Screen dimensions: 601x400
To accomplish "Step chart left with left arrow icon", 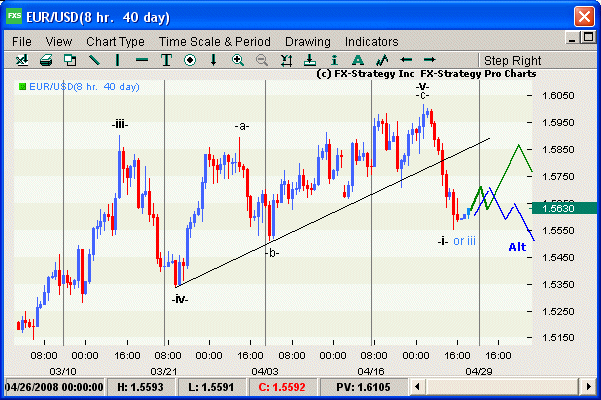I will [x=406, y=60].
